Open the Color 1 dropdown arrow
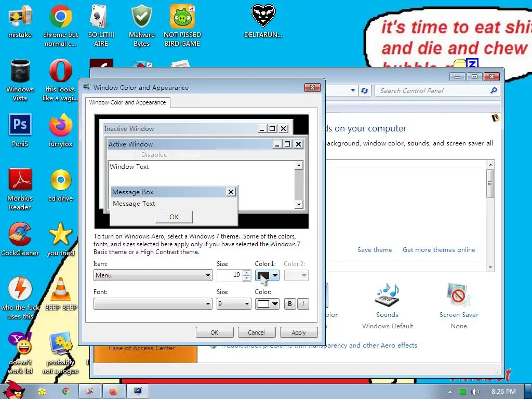 (x=275, y=275)
